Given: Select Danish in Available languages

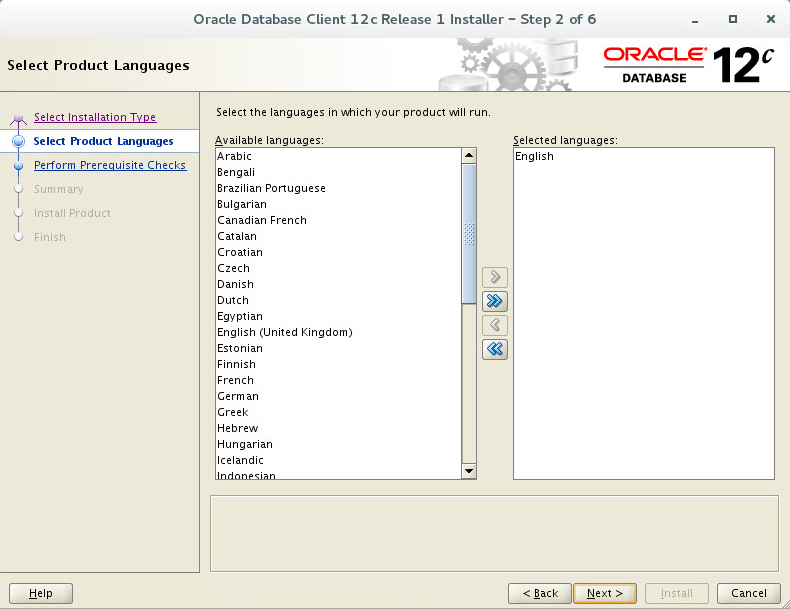Looking at the screenshot, I should (x=338, y=284).
